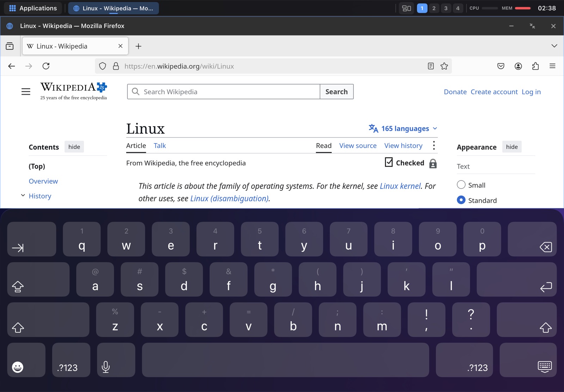Click the Search Wikipedia input field

[223, 92]
